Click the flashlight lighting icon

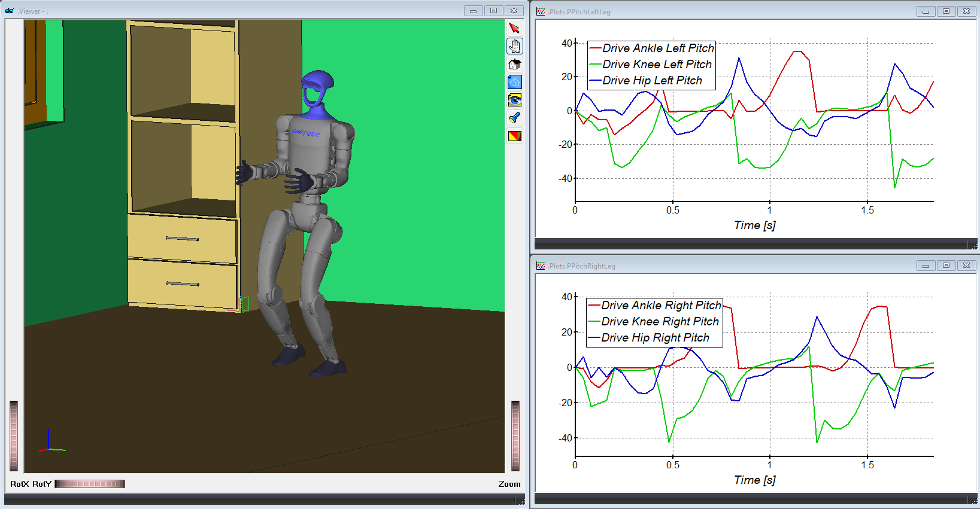point(514,118)
